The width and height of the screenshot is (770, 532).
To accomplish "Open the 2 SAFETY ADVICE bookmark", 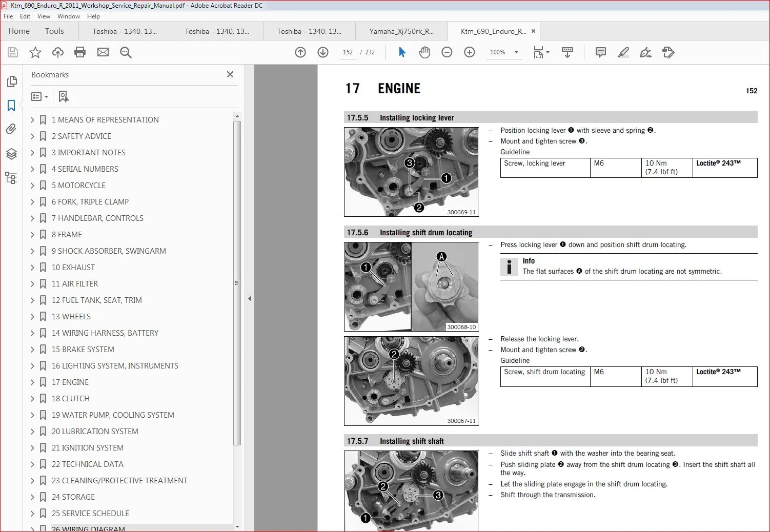I will point(82,136).
